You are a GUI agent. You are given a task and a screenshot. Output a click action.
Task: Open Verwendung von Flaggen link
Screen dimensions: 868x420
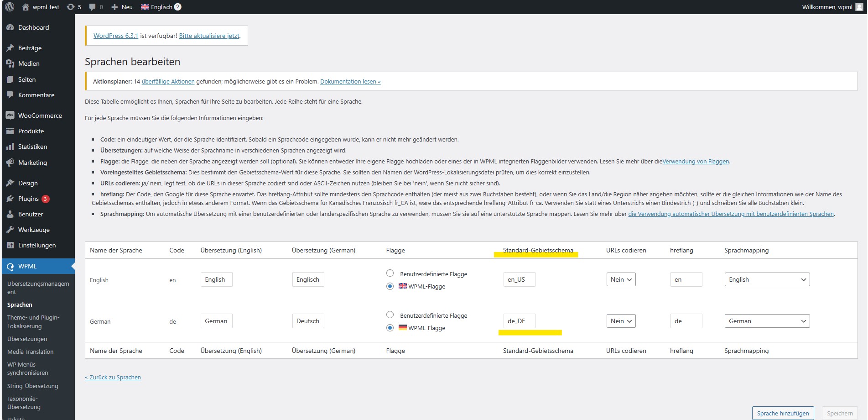[696, 161]
